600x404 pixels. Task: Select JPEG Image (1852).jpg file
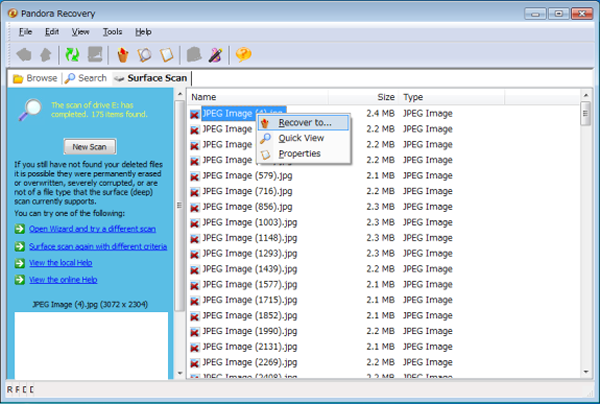coord(249,316)
